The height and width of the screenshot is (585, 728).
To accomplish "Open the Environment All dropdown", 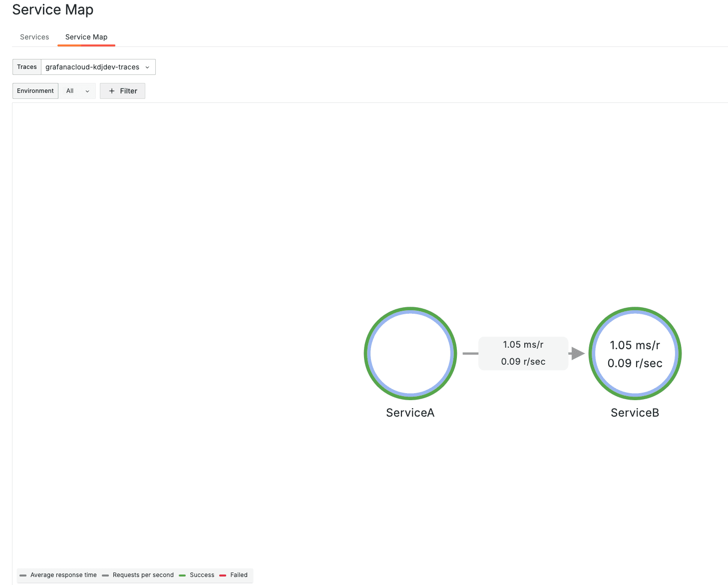I will [x=77, y=91].
